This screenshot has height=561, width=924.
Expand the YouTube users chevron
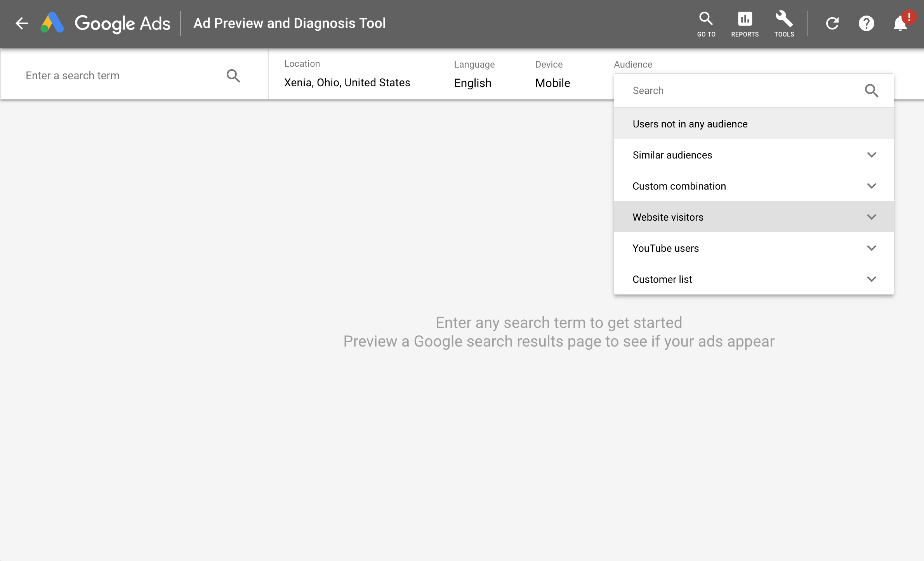pos(871,248)
